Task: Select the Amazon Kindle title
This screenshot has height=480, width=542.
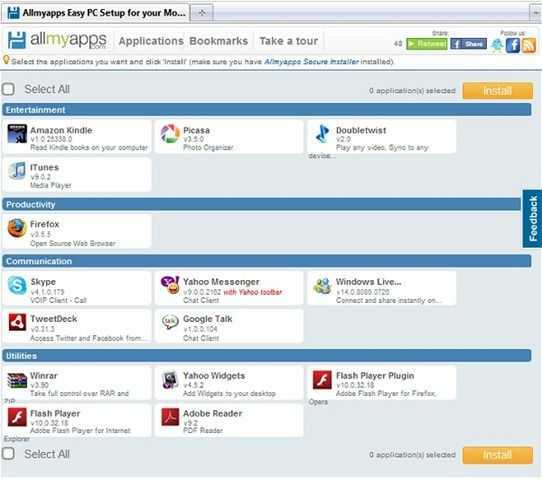Action: pos(61,130)
